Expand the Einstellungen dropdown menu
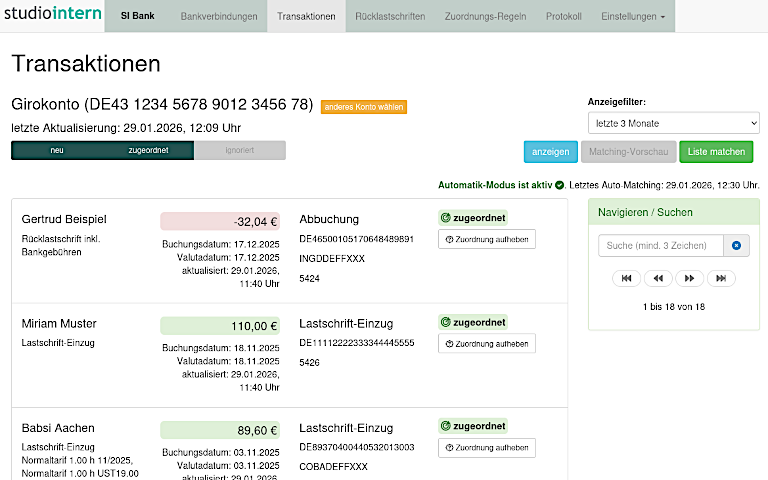The image size is (768, 480). point(633,16)
